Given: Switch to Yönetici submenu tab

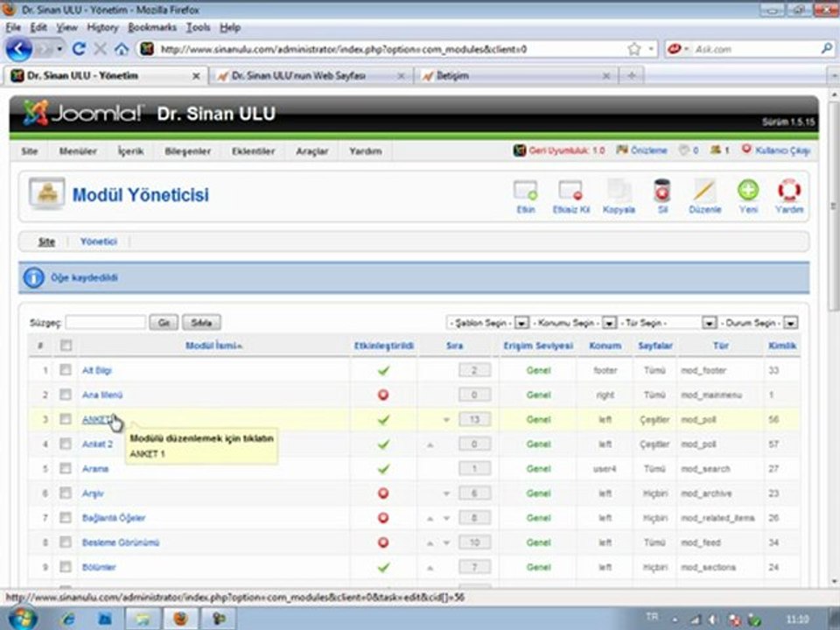Looking at the screenshot, I should pyautogui.click(x=99, y=241).
